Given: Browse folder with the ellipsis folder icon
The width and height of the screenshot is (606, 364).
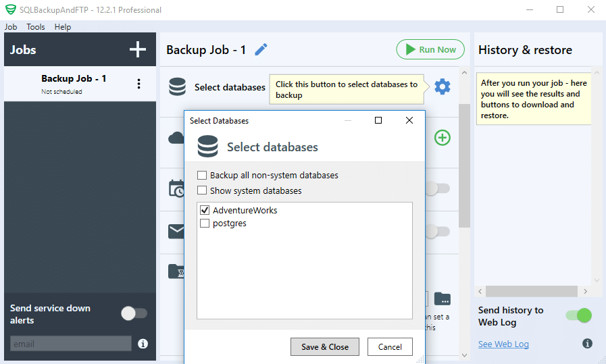Looking at the screenshot, I should click(x=442, y=298).
